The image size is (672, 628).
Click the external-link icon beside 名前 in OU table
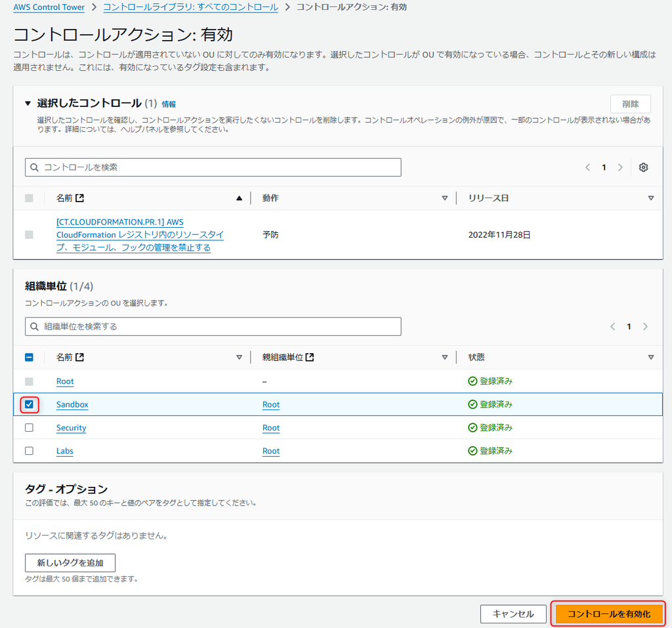click(x=79, y=357)
